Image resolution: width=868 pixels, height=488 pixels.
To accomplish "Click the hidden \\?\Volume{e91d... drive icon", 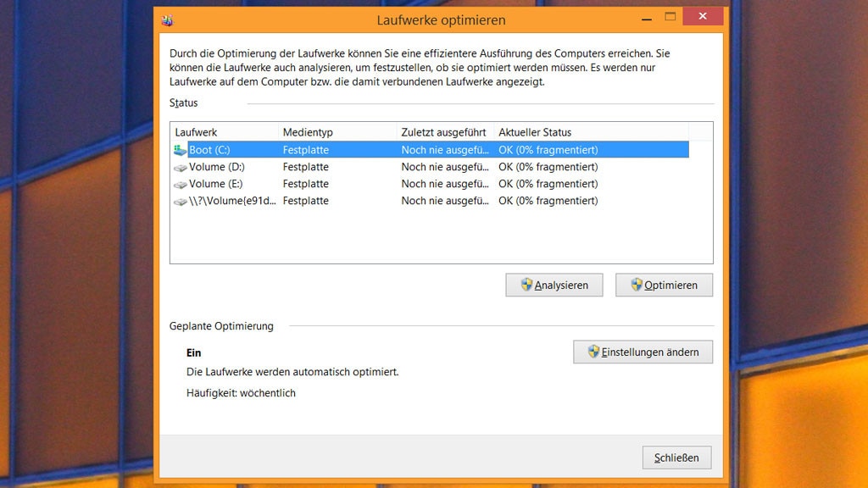I will pos(181,201).
